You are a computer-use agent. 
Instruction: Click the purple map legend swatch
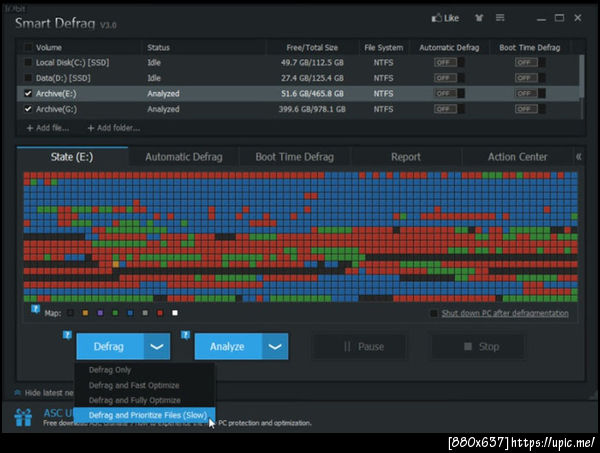pos(100,313)
